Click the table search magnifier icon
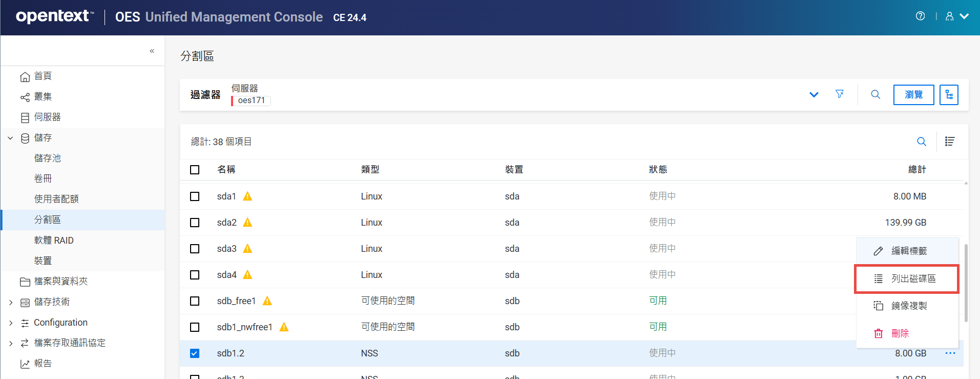Screen dimensions: 980x379 click(x=922, y=142)
